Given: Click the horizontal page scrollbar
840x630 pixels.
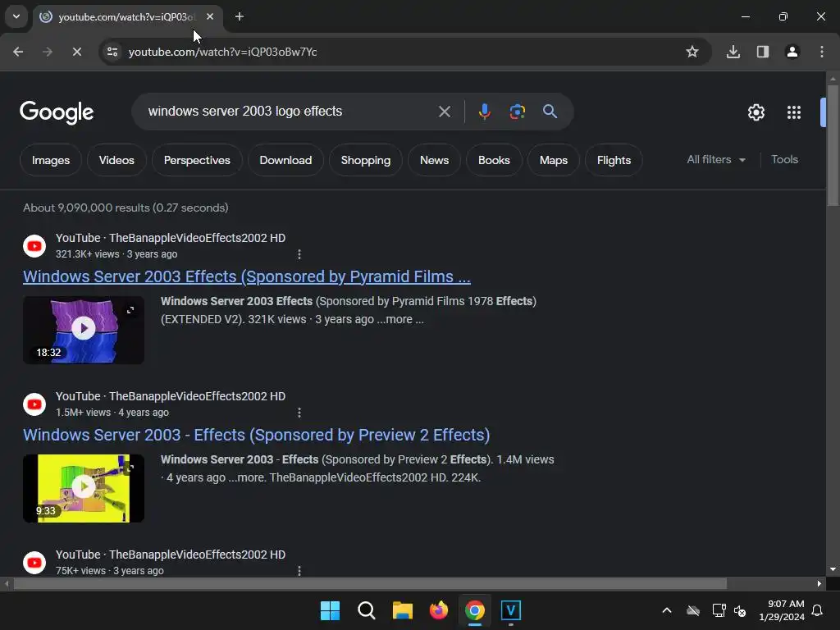Looking at the screenshot, I should [370, 583].
